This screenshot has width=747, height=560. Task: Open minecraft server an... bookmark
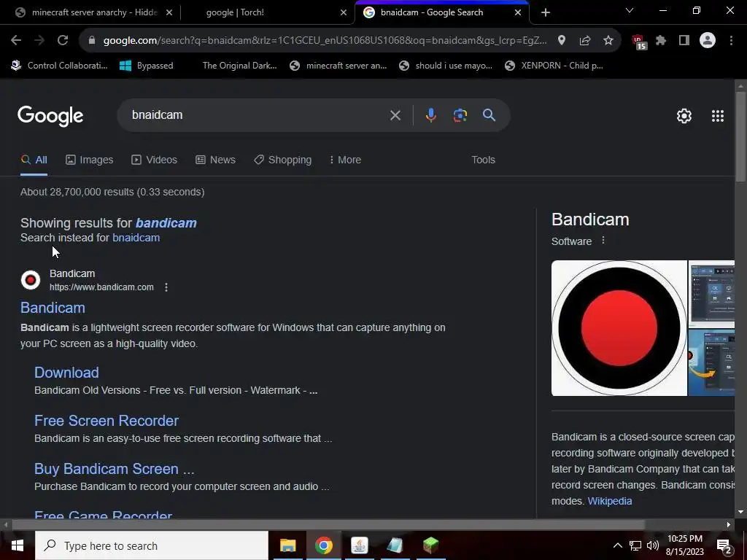click(x=338, y=66)
